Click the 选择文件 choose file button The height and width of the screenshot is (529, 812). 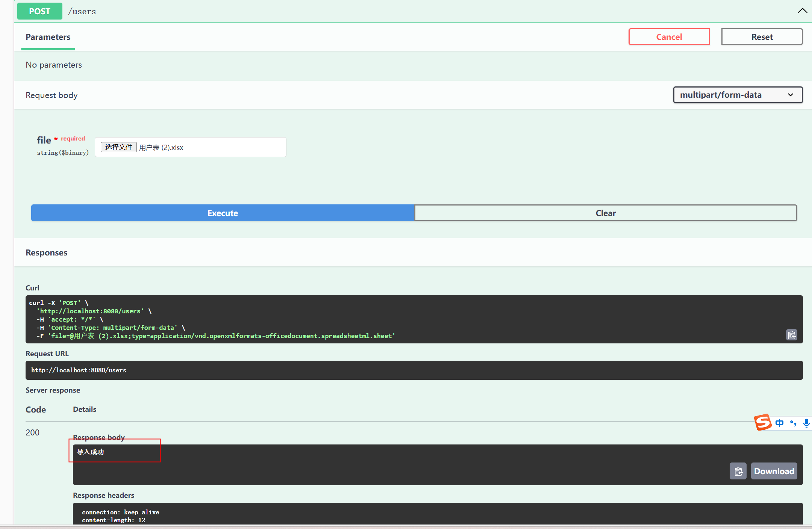click(x=118, y=147)
